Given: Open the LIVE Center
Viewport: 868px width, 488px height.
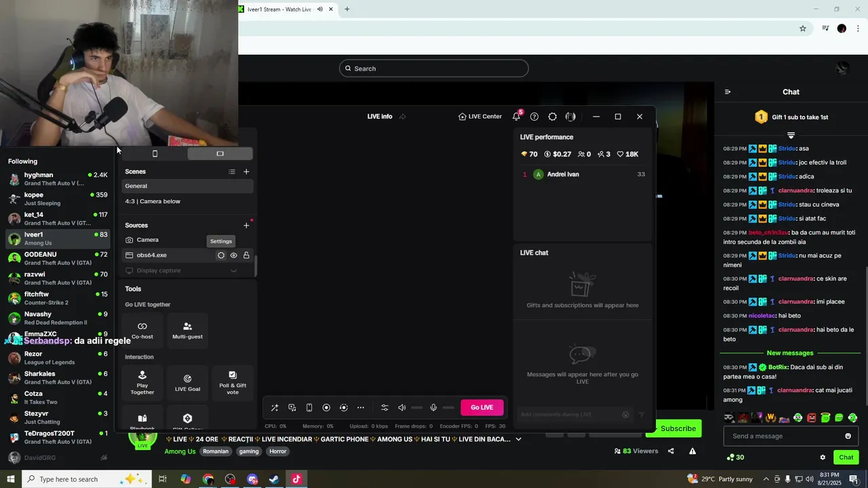Looking at the screenshot, I should (x=480, y=117).
